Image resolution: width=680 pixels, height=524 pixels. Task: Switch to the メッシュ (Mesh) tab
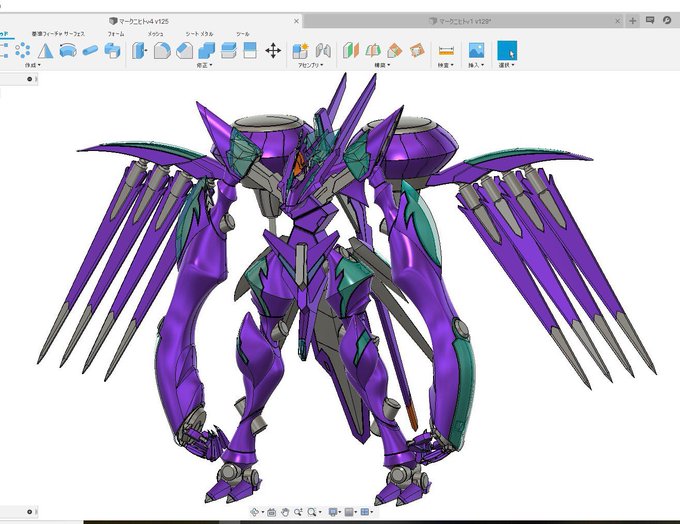tap(155, 34)
